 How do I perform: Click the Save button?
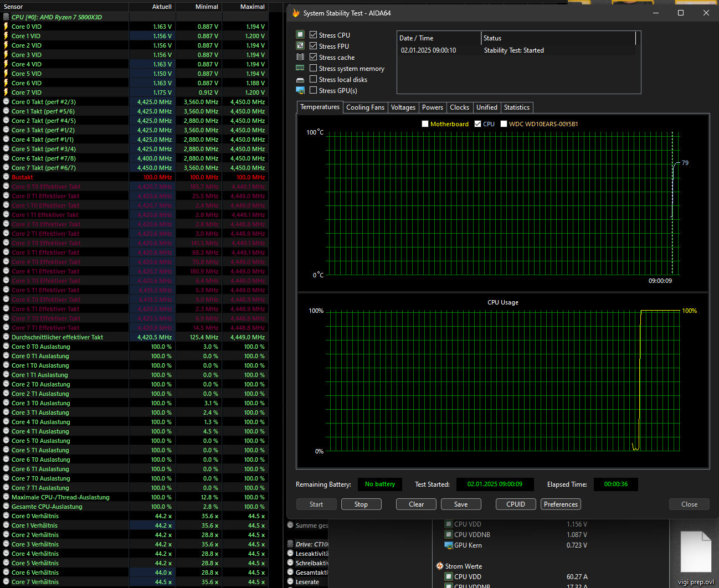coord(461,504)
